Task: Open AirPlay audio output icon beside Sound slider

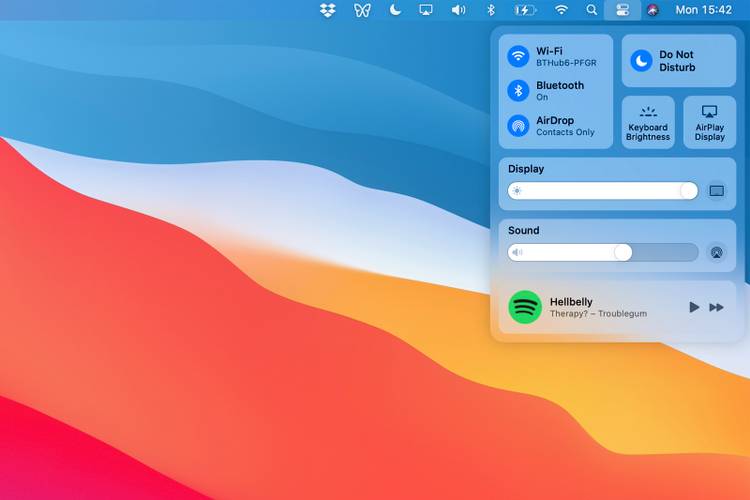Action: (x=717, y=252)
